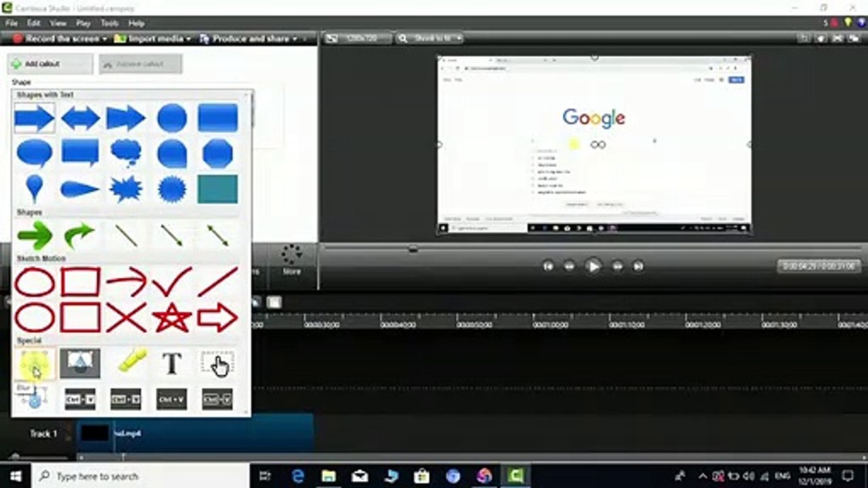Select the blue oval speech bubble callout

pyautogui.click(x=34, y=154)
